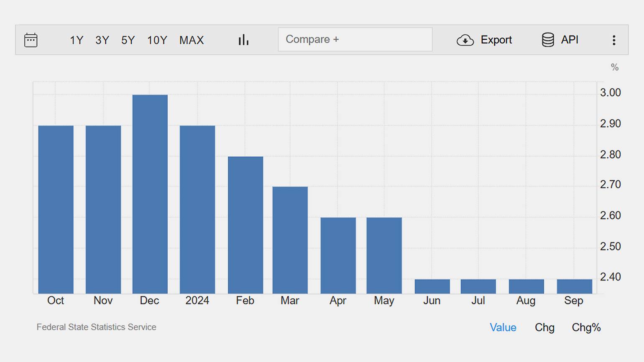
Task: Click the Export label
Action: [496, 40]
